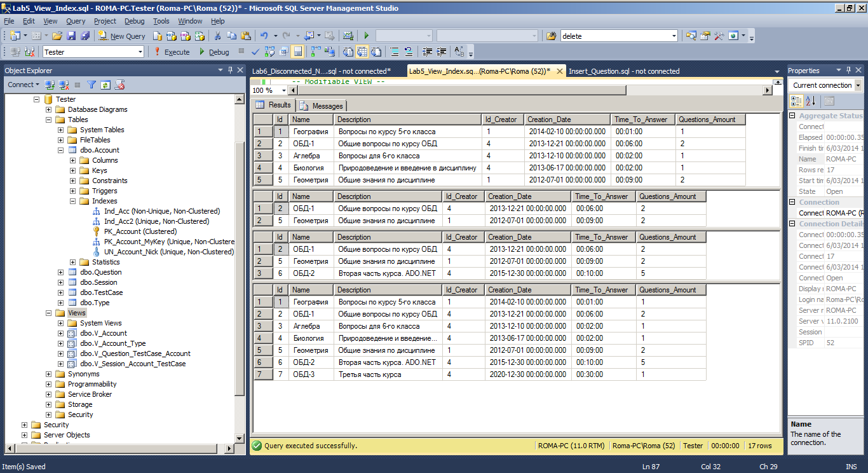
Task: Click the Database Engine Query icon
Action: click(x=158, y=36)
